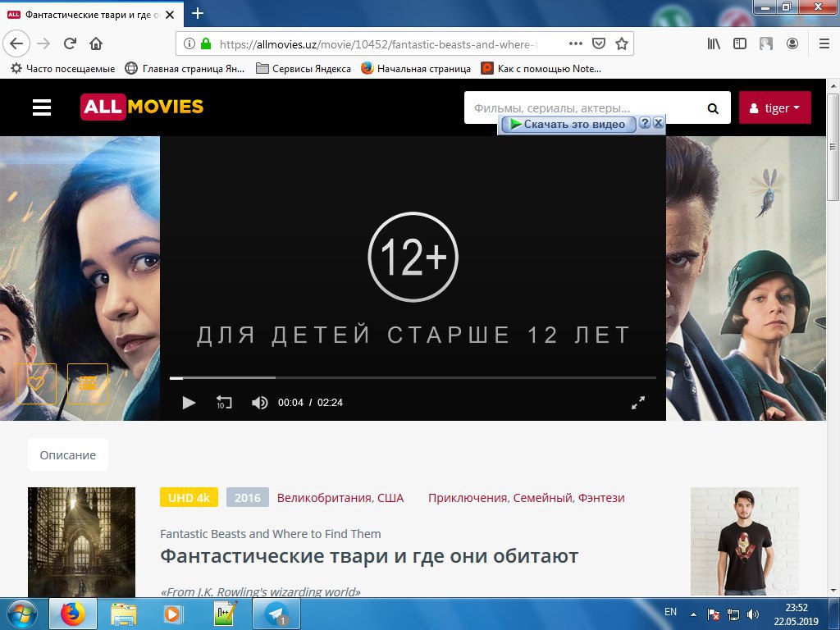The height and width of the screenshot is (630, 840).
Task: Open the США country link
Action: pyautogui.click(x=390, y=498)
